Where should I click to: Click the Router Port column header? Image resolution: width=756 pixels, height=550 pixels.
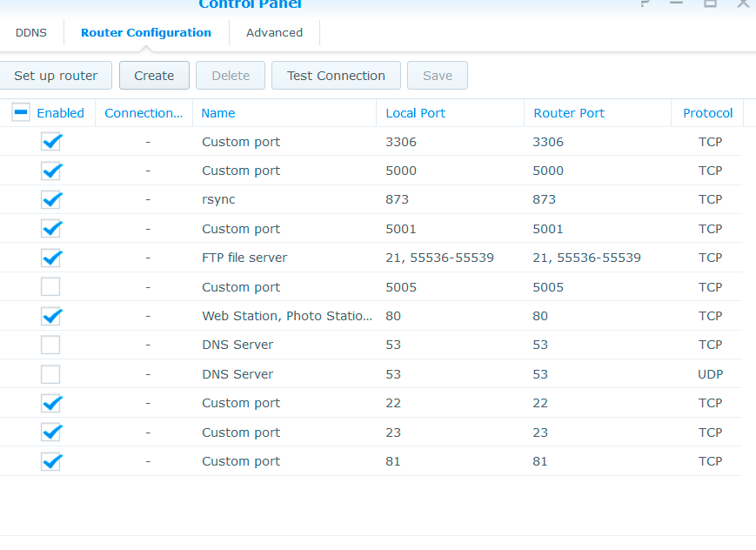coord(569,113)
